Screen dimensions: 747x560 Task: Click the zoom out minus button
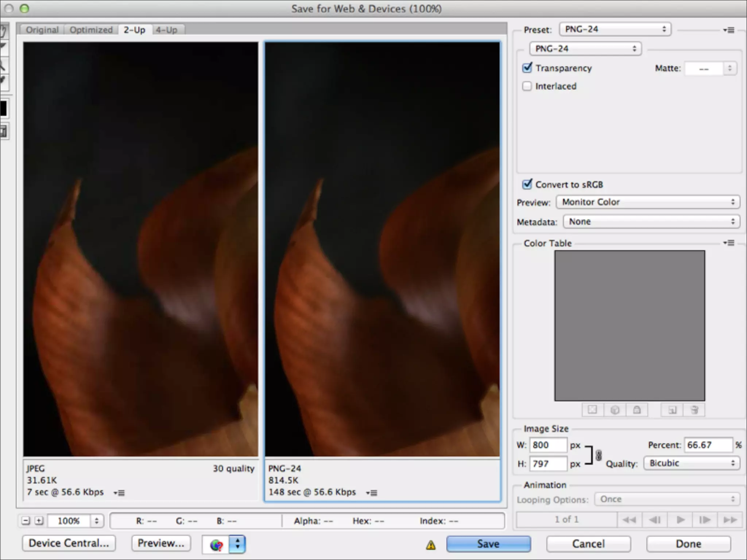pos(26,521)
